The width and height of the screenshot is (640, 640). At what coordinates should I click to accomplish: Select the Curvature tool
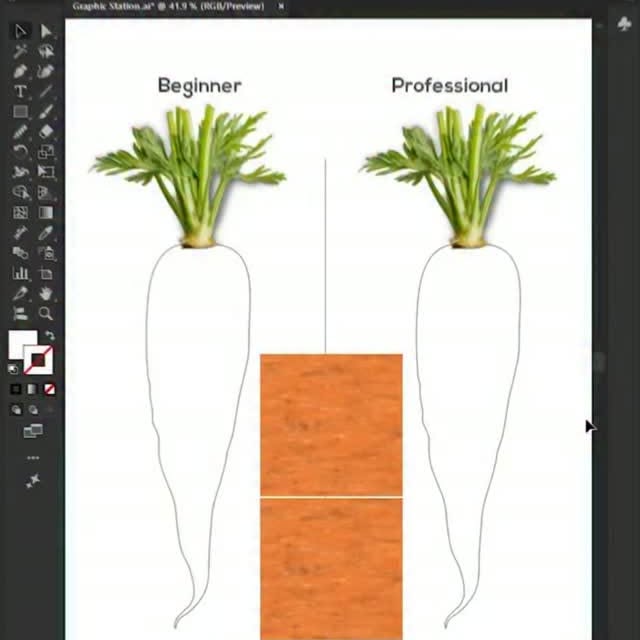tap(46, 71)
